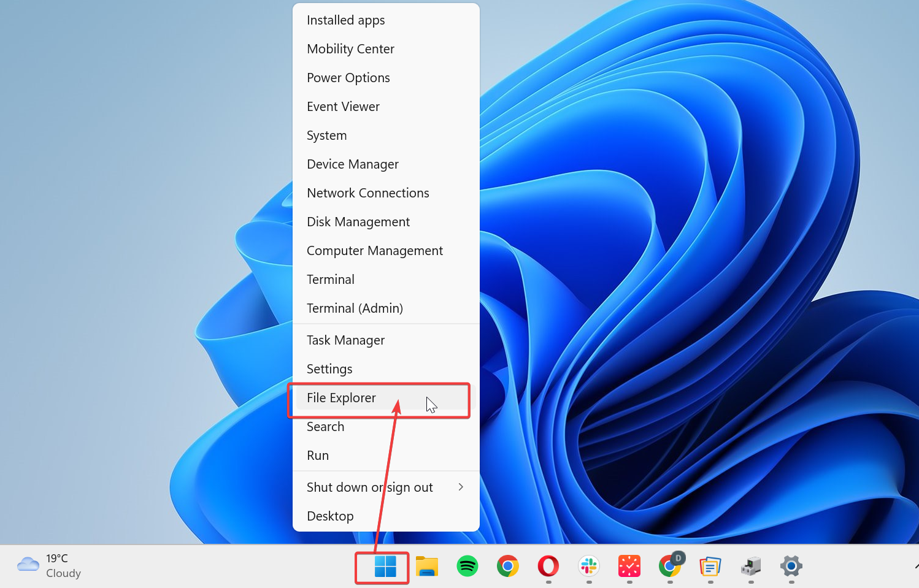This screenshot has width=919, height=588.
Task: Open the notes document taskbar icon
Action: 710,566
